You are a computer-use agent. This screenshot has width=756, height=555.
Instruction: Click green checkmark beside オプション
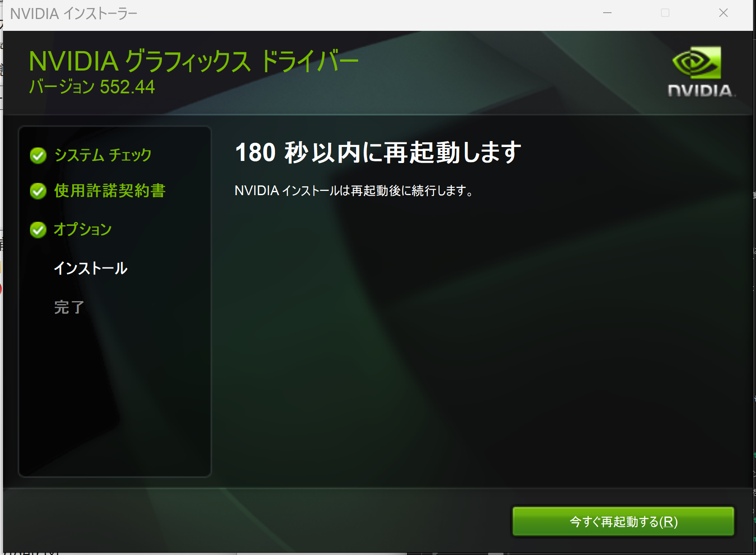38,230
